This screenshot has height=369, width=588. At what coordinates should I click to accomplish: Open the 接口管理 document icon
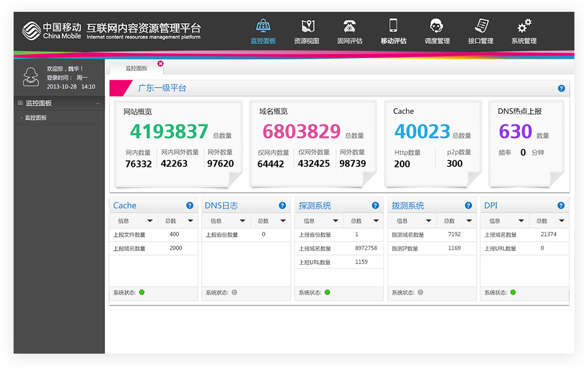(481, 27)
